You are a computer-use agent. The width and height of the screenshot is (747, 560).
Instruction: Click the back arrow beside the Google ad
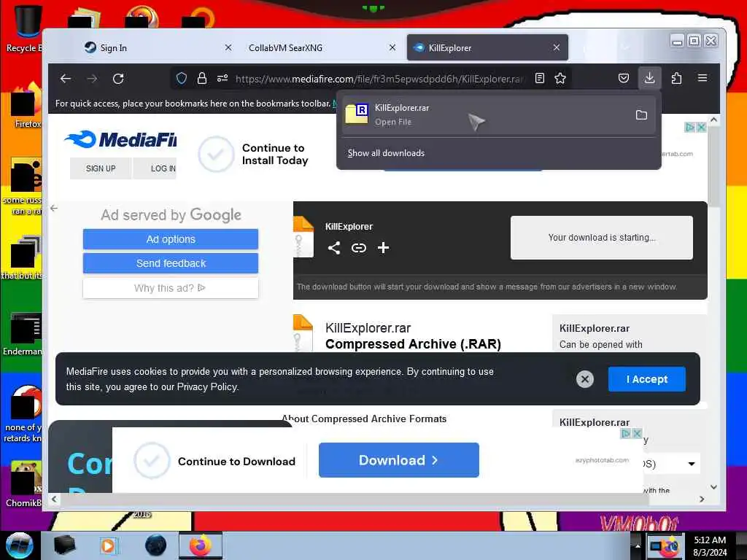click(x=54, y=208)
